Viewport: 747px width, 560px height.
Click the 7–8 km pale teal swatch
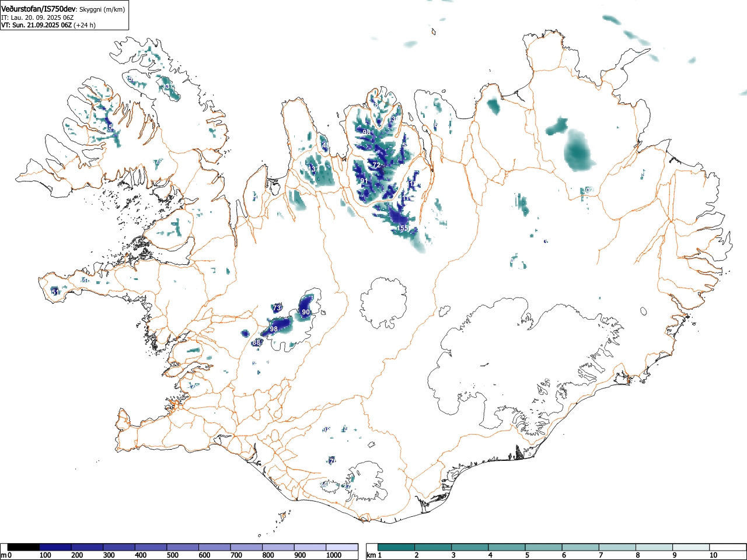(617, 547)
